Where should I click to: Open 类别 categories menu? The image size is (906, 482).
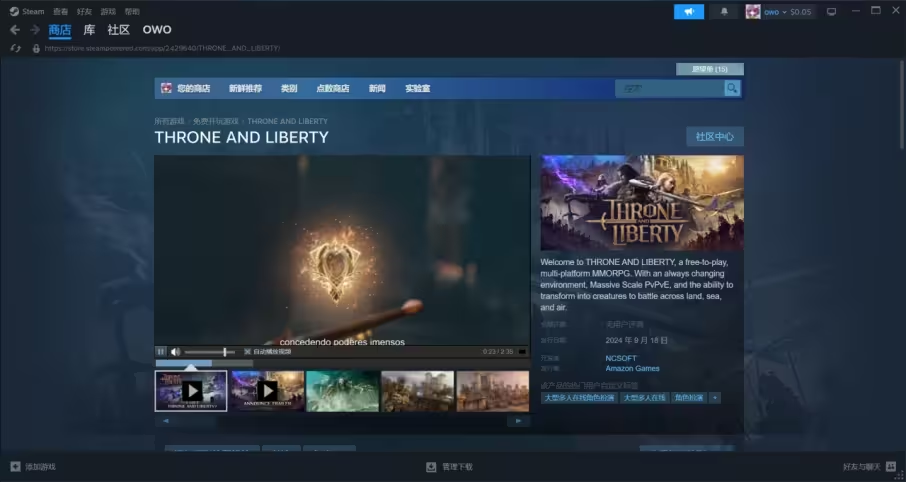pyautogui.click(x=289, y=88)
